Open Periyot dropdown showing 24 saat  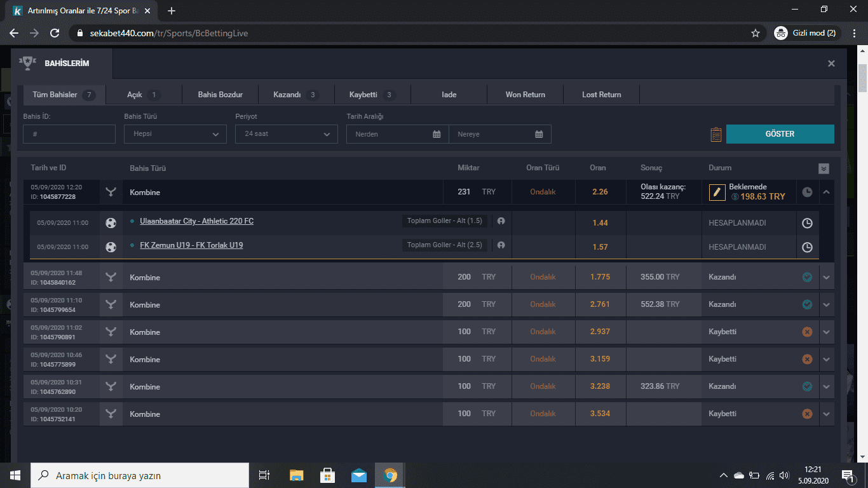pos(287,134)
